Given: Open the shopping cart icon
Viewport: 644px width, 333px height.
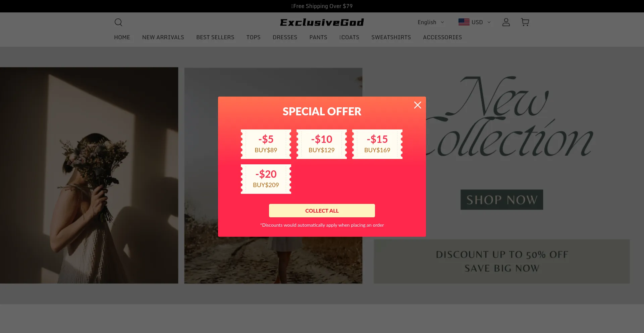Looking at the screenshot, I should (525, 22).
